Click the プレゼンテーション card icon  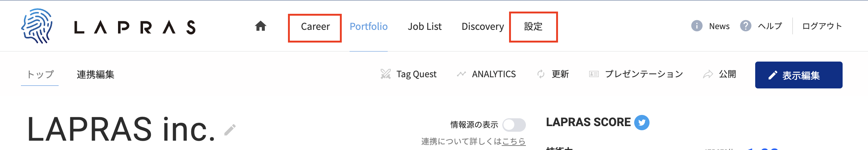(594, 74)
